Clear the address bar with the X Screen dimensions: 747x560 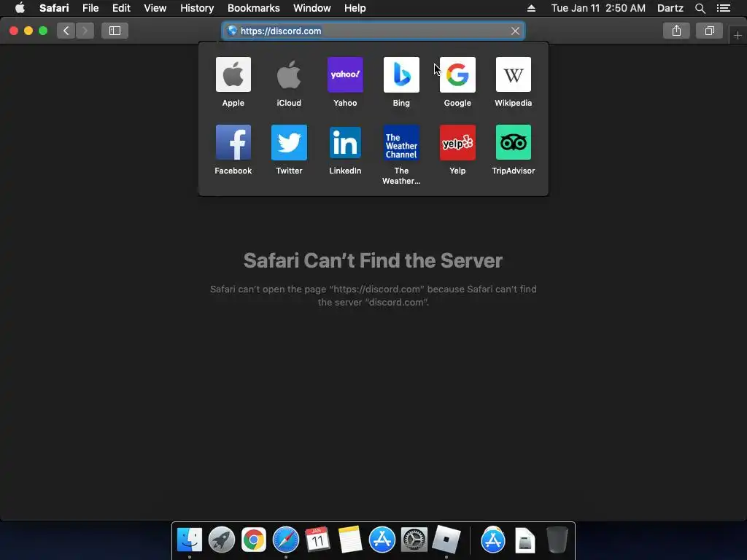(515, 31)
